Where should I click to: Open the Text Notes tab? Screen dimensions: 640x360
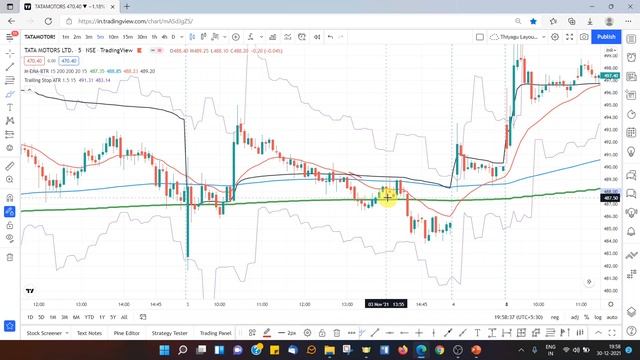pyautogui.click(x=89, y=333)
